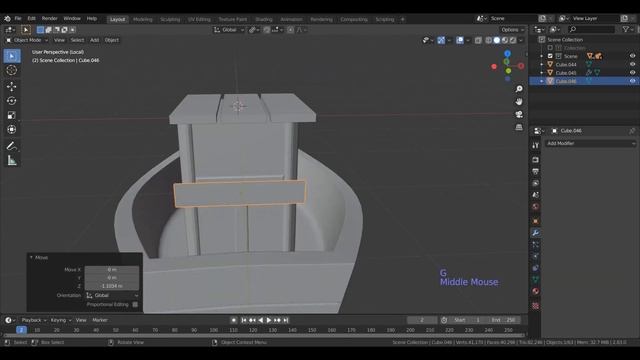Open the Tool properties tab icon

pyautogui.click(x=536, y=145)
